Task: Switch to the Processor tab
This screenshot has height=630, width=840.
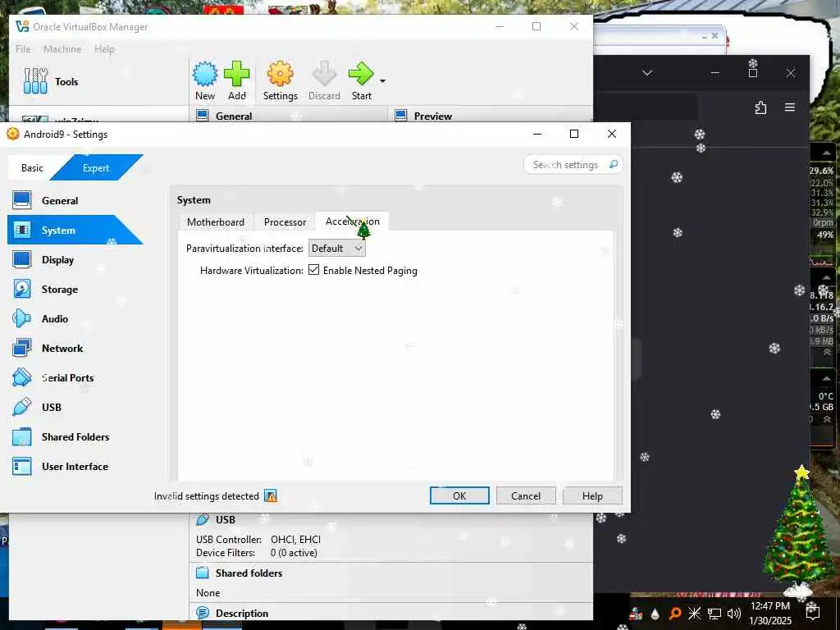Action: (x=285, y=221)
